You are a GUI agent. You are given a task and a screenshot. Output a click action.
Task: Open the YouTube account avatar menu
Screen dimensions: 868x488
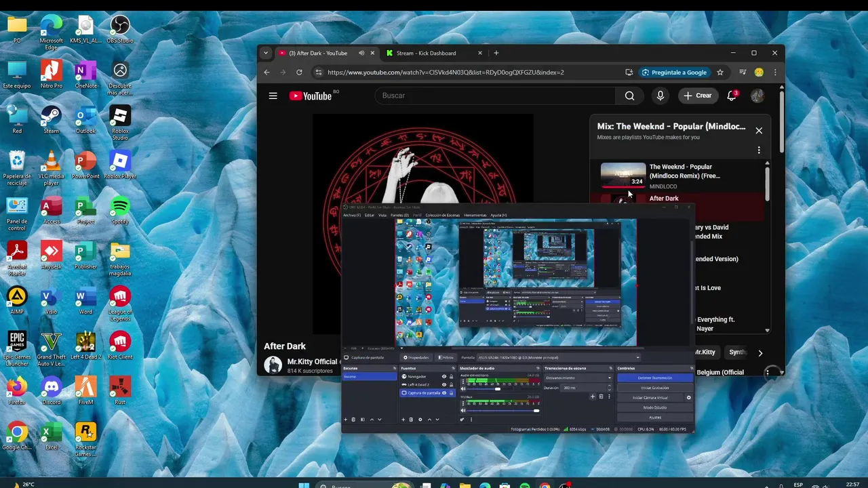click(x=757, y=96)
